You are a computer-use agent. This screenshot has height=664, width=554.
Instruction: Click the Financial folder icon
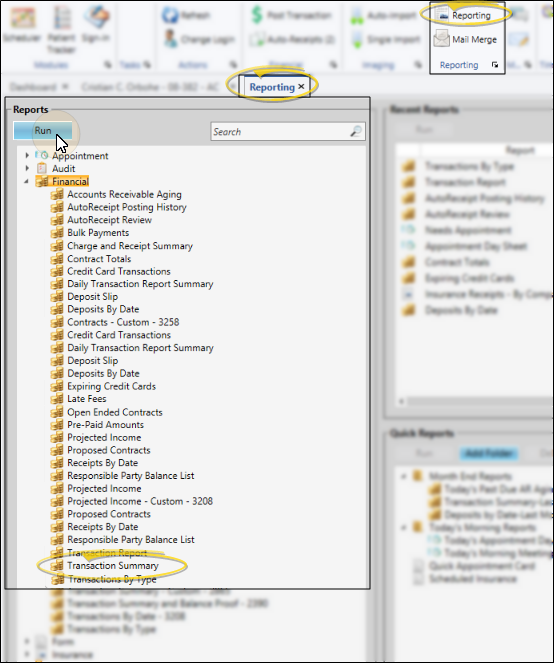[x=42, y=181]
